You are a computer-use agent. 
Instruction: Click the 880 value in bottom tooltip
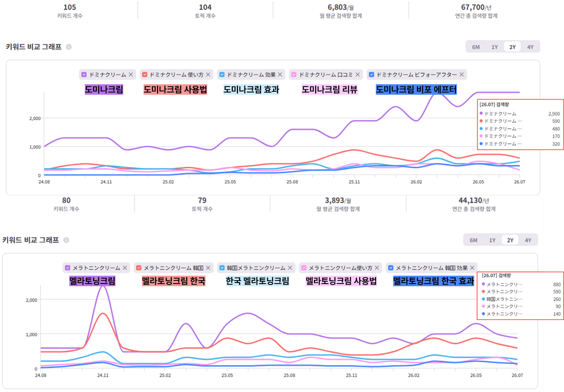557,285
